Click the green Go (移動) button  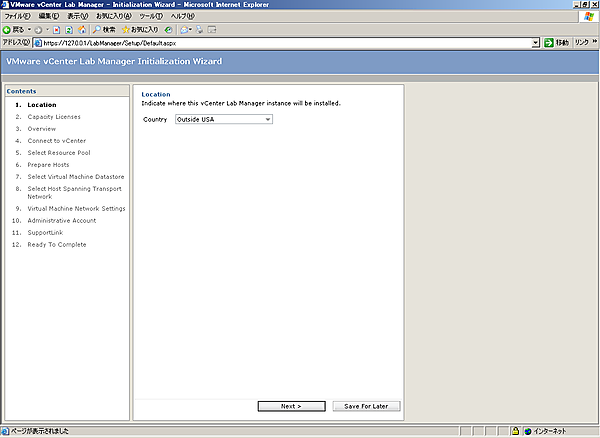click(557, 43)
